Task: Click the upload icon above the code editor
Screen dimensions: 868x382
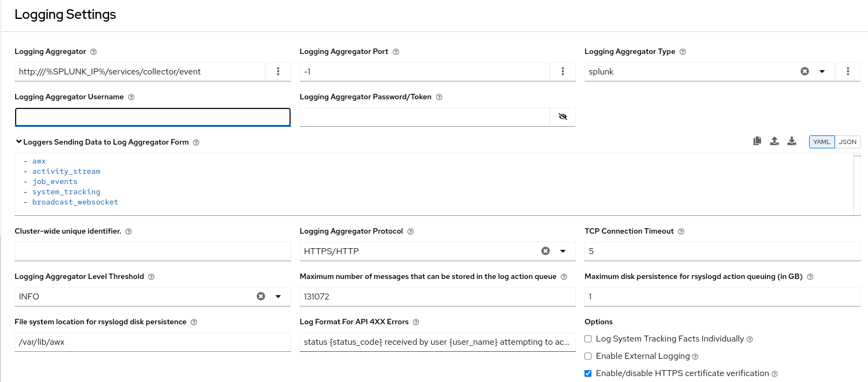Action: click(775, 141)
